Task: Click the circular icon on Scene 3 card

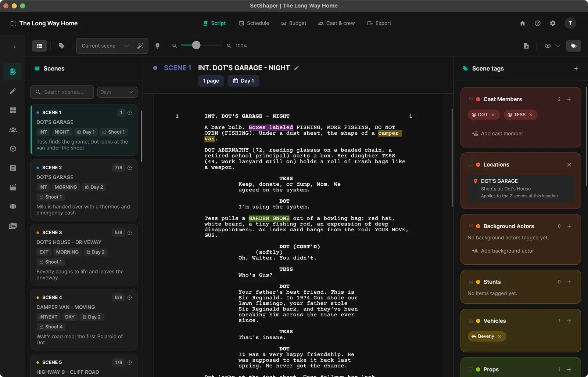Action: [x=130, y=233]
